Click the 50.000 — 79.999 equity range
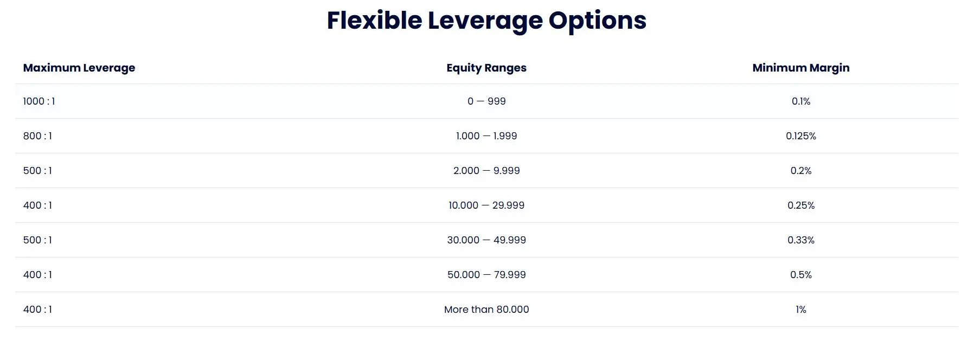980x341 pixels. [486, 275]
